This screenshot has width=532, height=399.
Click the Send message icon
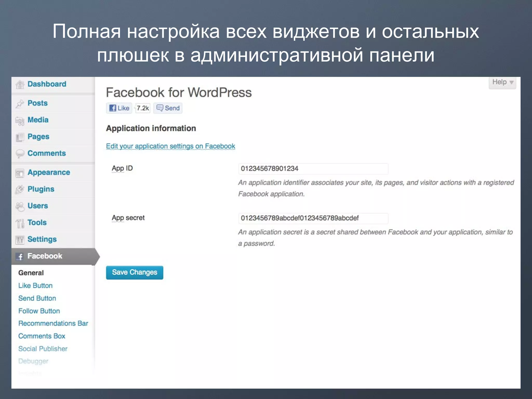(x=160, y=108)
